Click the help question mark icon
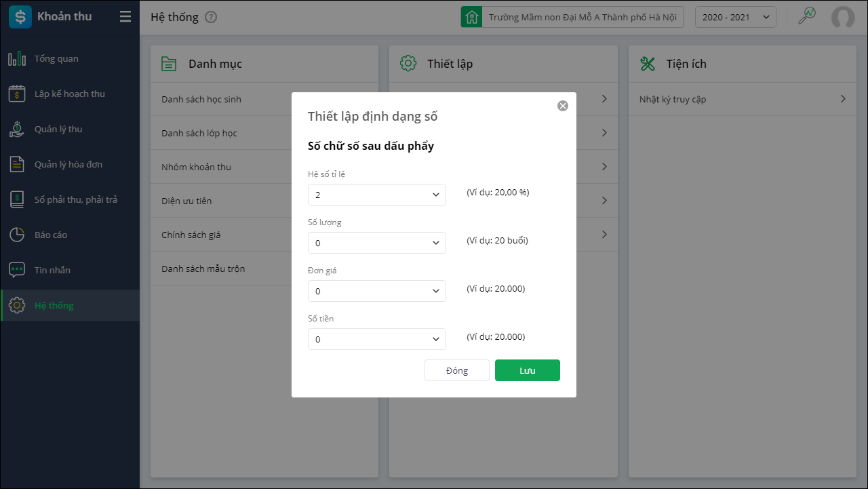 (x=211, y=18)
